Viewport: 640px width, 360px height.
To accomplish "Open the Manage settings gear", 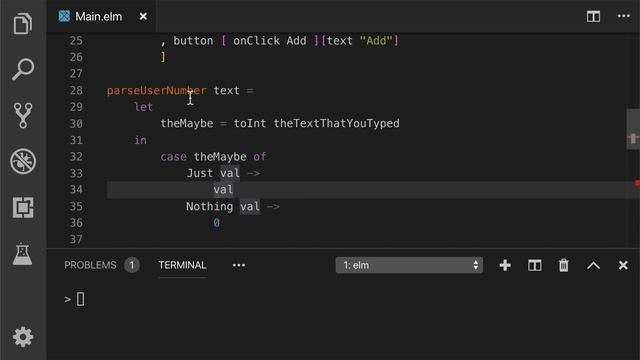I will pos(23,337).
